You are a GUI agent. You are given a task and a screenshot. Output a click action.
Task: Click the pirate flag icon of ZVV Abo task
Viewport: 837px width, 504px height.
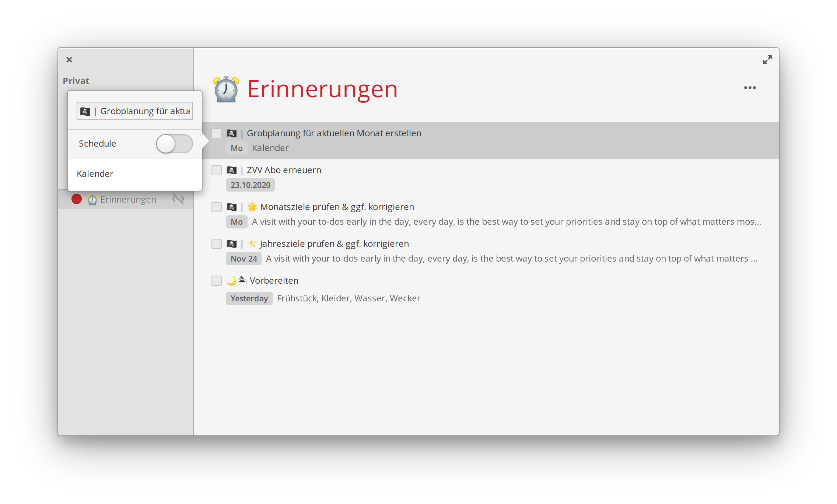pyautogui.click(x=232, y=170)
